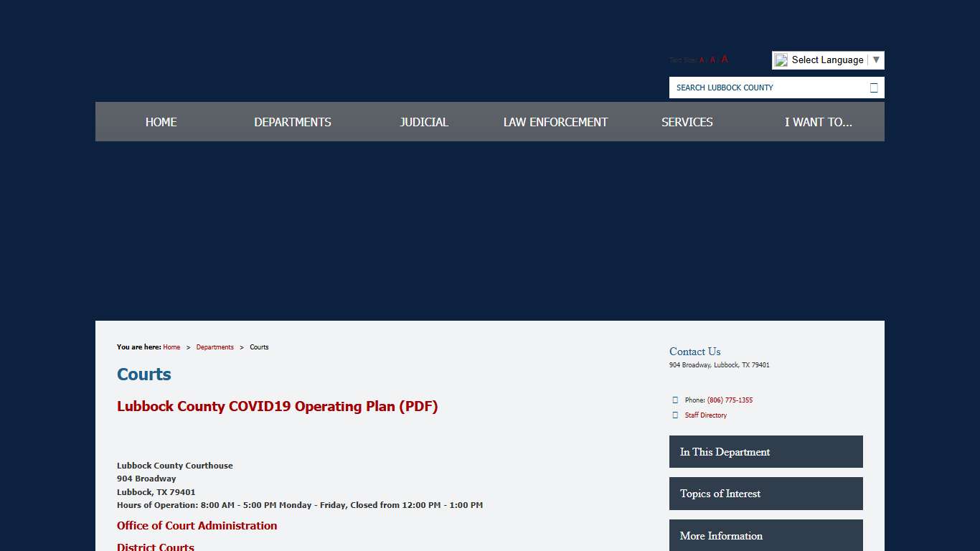The image size is (980, 551).
Task: Click the icon beside Staff Directory
Action: (675, 415)
